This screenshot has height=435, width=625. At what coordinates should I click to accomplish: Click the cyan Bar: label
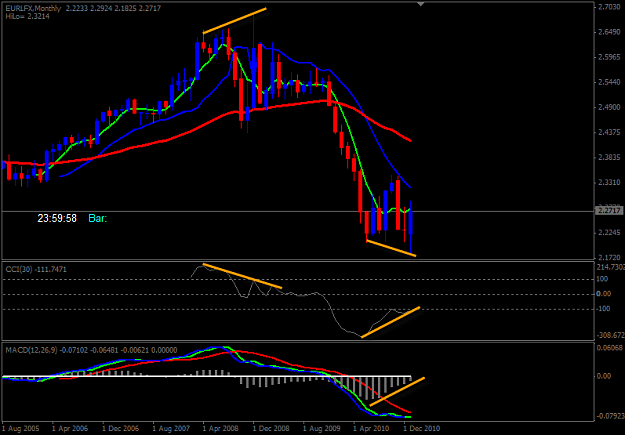98,218
